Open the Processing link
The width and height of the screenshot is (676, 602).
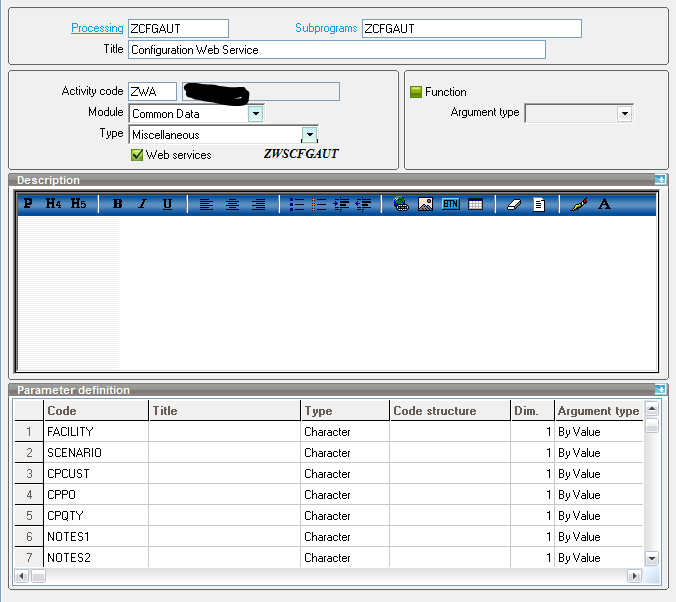tap(97, 28)
